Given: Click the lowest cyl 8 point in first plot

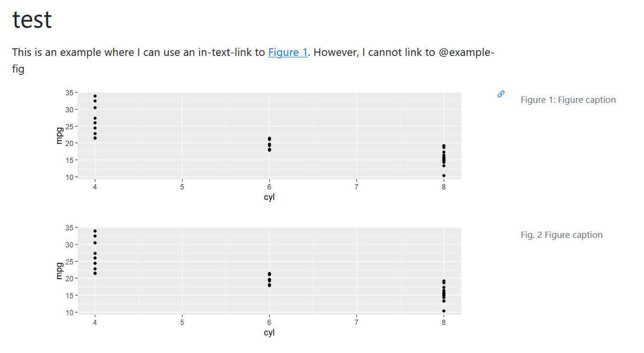Looking at the screenshot, I should click(444, 176).
